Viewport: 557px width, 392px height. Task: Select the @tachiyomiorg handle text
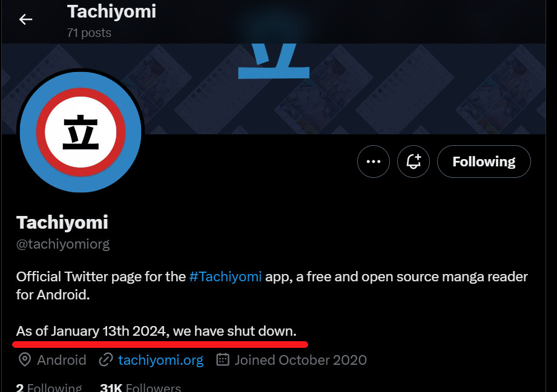coord(63,244)
